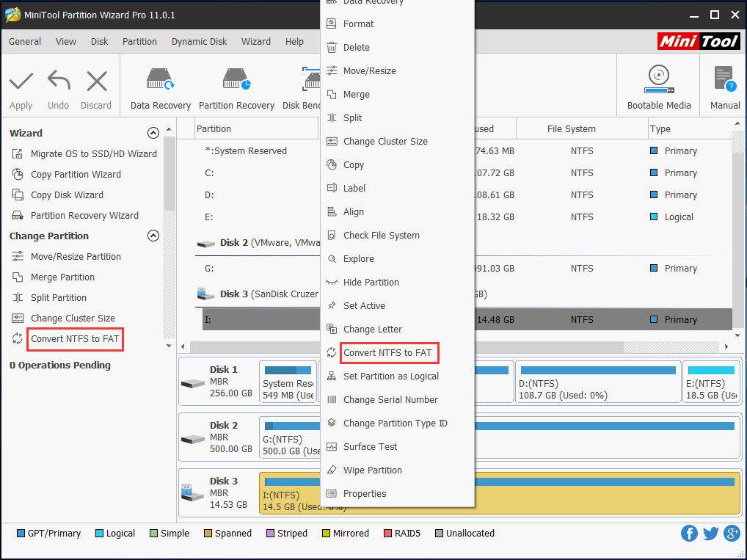Select the E:(NTFS) block in disk map
This screenshot has height=560, width=747.
click(x=711, y=382)
